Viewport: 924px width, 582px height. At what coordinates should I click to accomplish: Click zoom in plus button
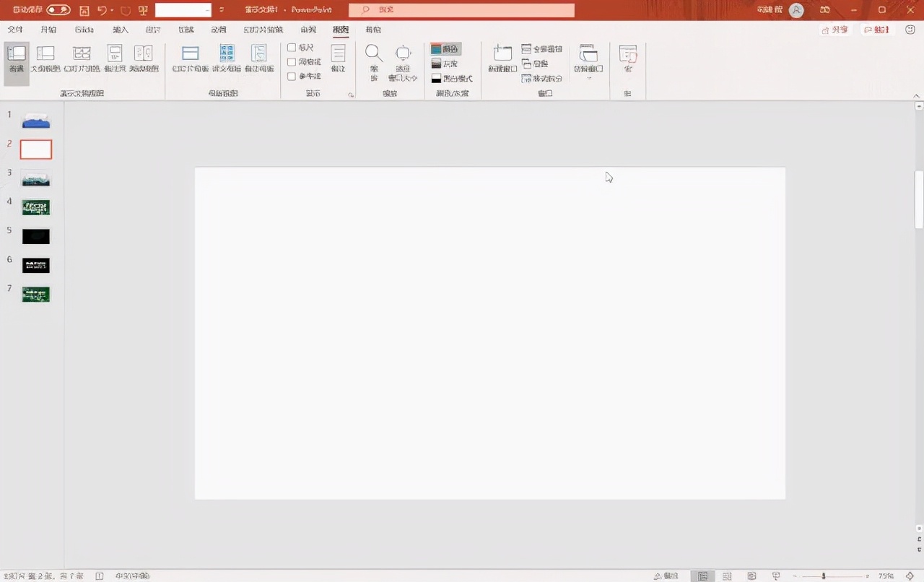click(867, 576)
